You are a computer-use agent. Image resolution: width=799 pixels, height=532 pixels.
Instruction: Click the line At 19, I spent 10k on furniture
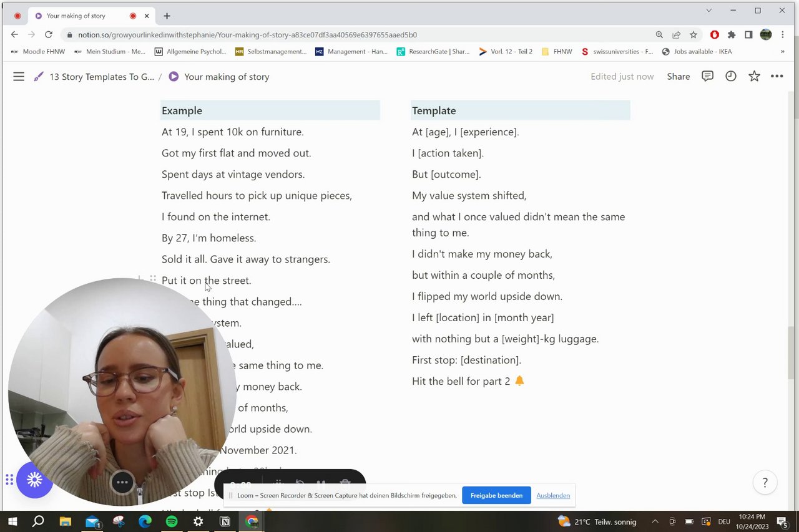pyautogui.click(x=233, y=132)
